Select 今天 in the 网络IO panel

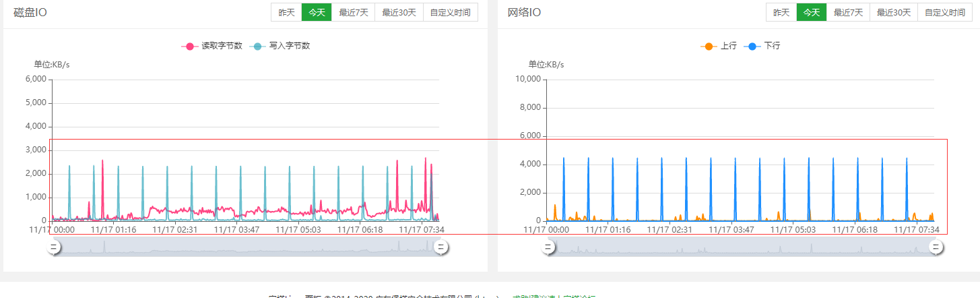(x=812, y=12)
